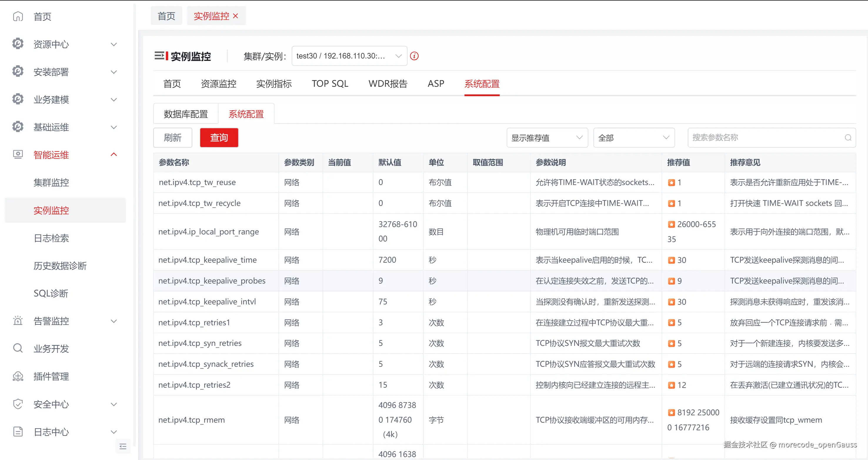Collapse the 智能运维 sidebar section
868x460 pixels.
(x=114, y=155)
